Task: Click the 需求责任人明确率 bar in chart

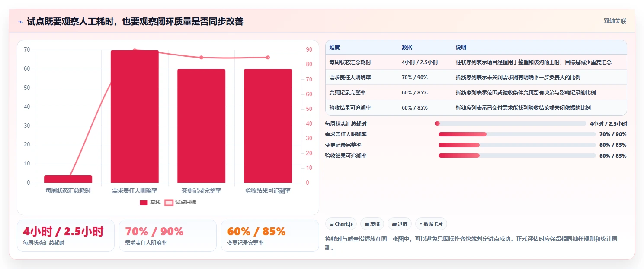Action: (x=135, y=117)
